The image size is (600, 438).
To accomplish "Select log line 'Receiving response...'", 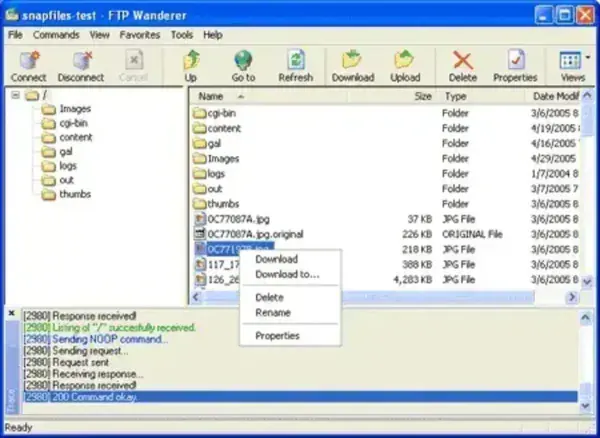I will click(x=83, y=374).
